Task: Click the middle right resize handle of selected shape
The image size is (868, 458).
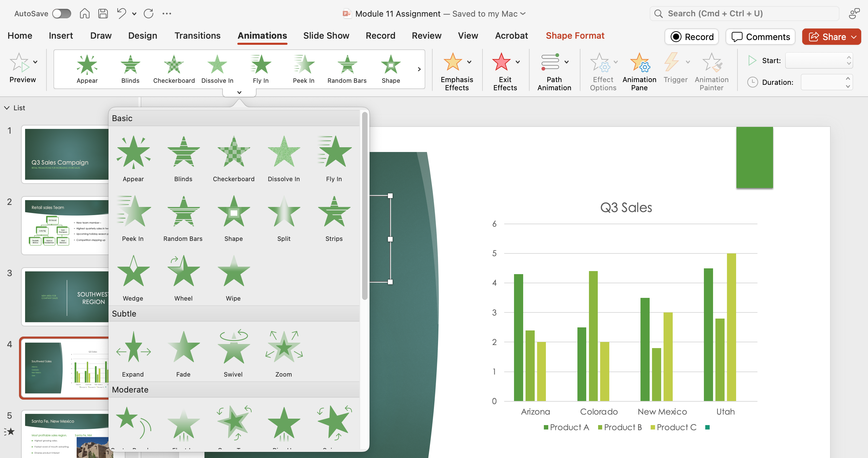Action: click(390, 239)
